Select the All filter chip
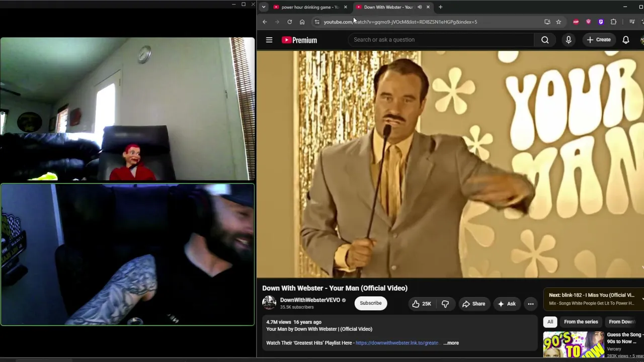644x362 pixels. click(550, 322)
